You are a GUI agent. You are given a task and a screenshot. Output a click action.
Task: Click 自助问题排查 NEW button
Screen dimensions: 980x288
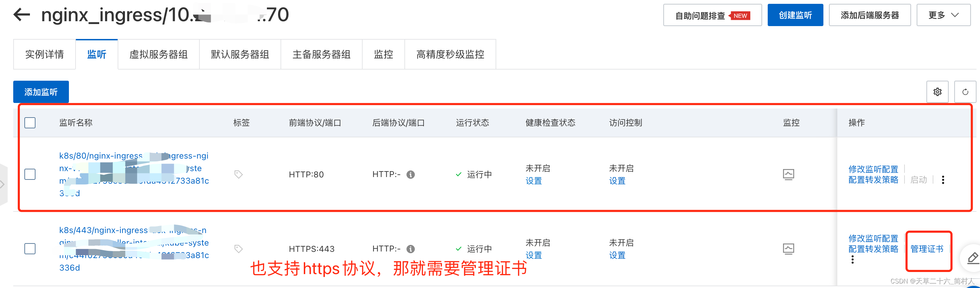[713, 15]
